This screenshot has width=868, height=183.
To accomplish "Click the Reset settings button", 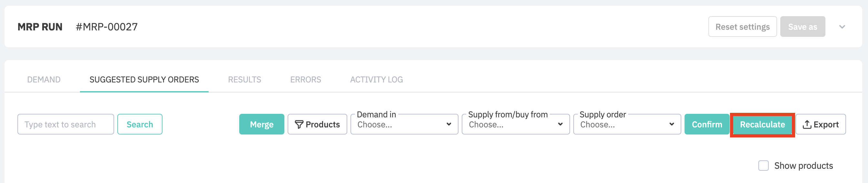I will coord(742,27).
